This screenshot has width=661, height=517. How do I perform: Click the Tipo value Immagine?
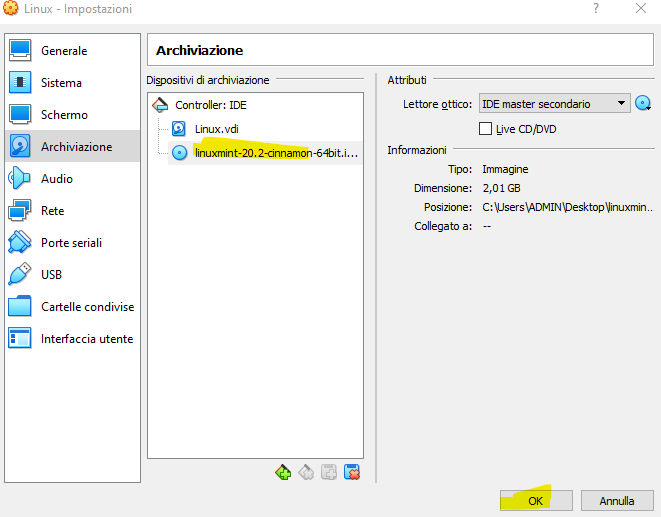click(x=505, y=169)
